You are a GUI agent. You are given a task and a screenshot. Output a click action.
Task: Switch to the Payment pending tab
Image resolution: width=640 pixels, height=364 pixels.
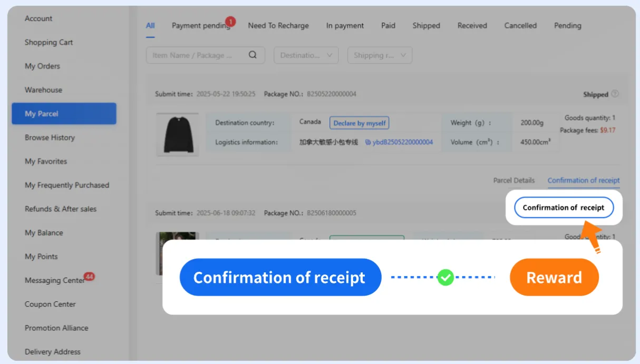[x=200, y=26]
